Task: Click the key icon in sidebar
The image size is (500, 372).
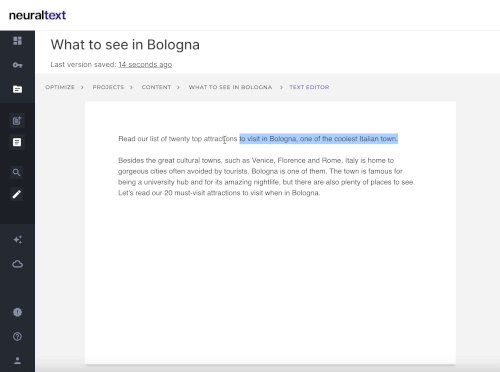Action: click(17, 65)
